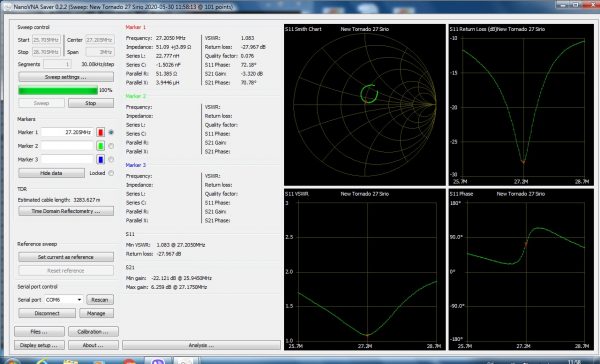Click the Sweep button

[x=41, y=103]
